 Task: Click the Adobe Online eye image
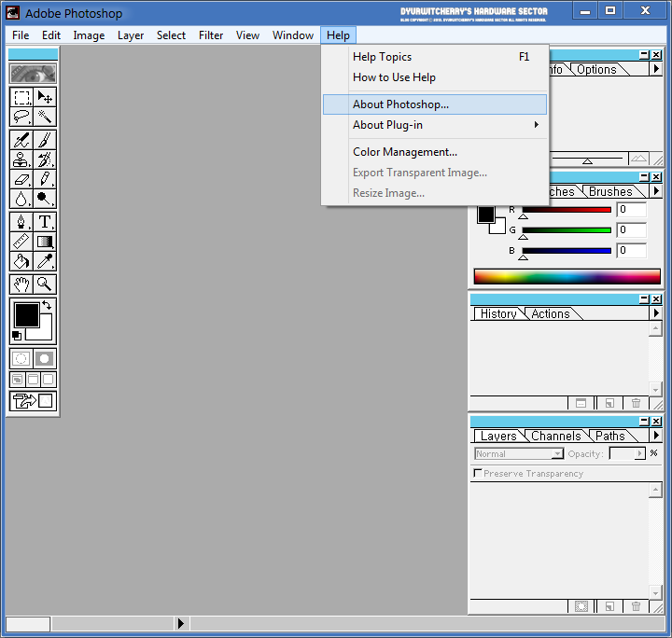pyautogui.click(x=33, y=73)
